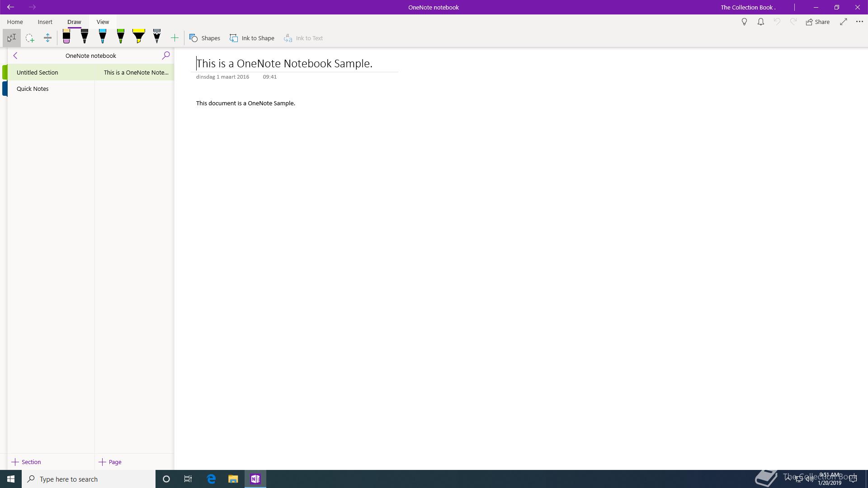Open the Insert tab

(x=45, y=22)
